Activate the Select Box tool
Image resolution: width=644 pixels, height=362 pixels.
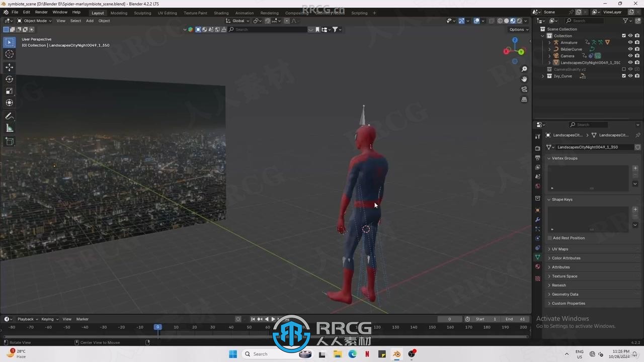pos(9,42)
